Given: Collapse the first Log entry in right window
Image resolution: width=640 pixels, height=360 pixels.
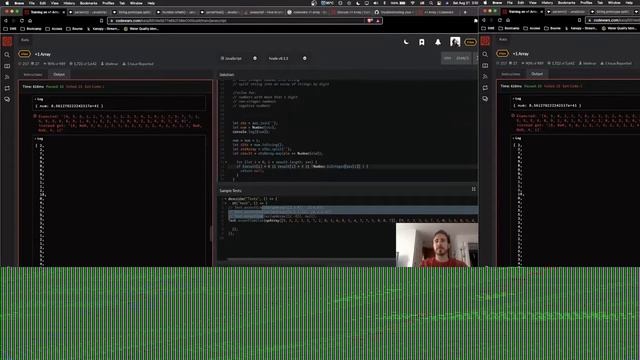Looking at the screenshot, I should [x=517, y=99].
